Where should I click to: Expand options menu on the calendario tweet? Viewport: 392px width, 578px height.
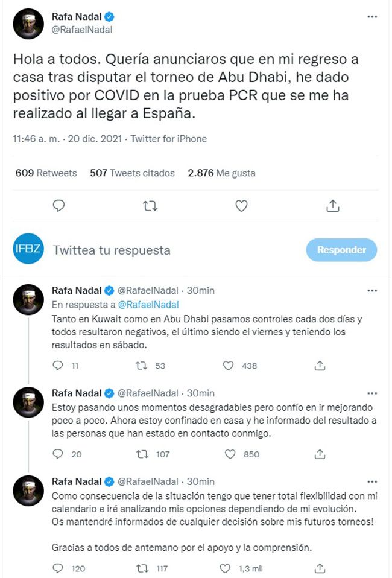click(x=372, y=481)
